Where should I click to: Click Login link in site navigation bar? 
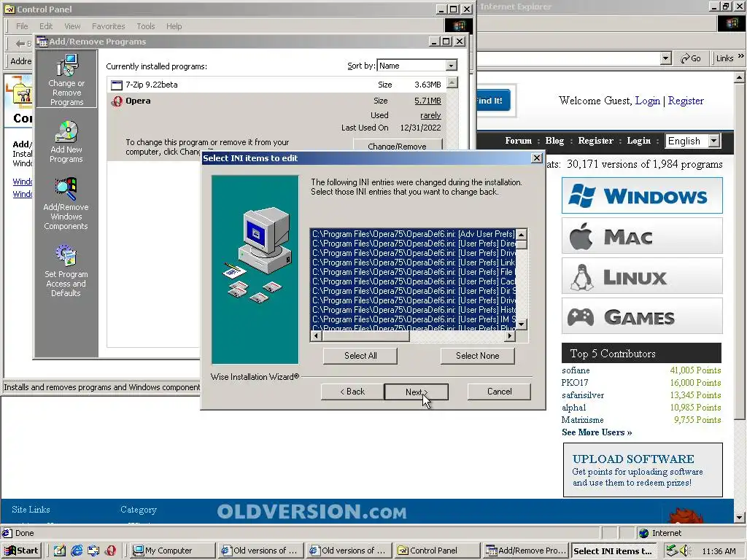pos(638,141)
